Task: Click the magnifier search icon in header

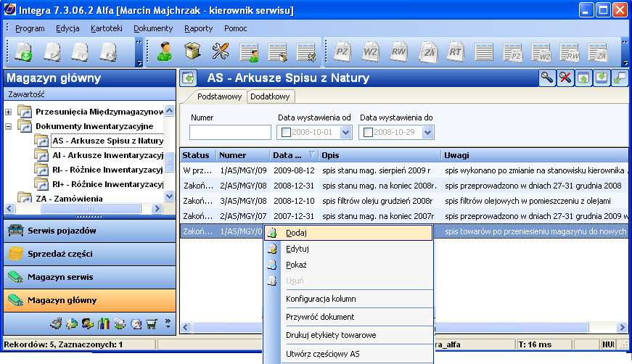Action: pos(547,78)
